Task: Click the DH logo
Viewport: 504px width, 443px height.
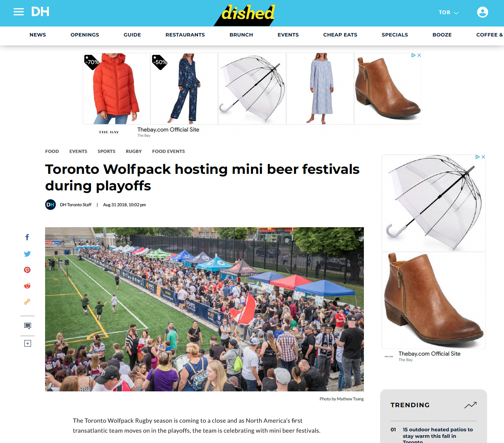Action: point(40,12)
